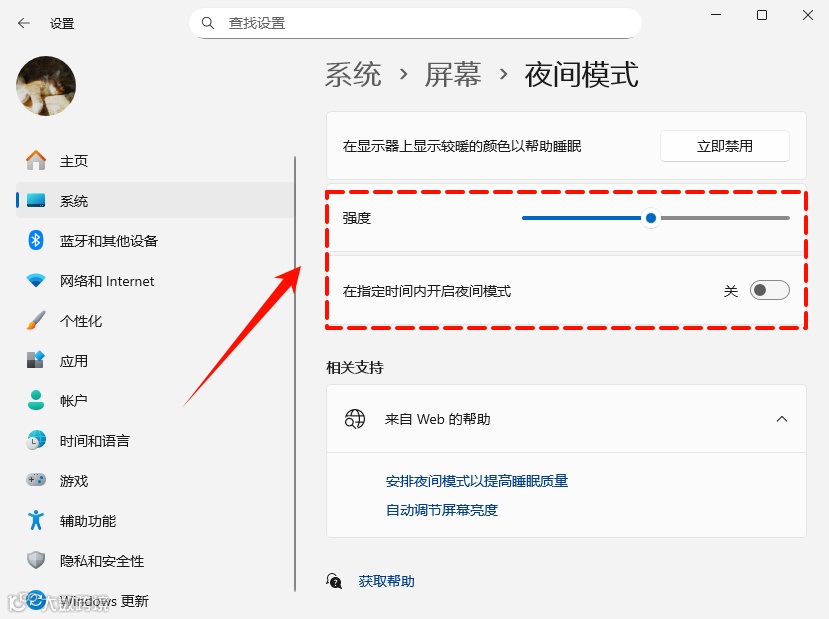The width and height of the screenshot is (829, 619).
Task: Click the Wi-Fi network icon
Action: pos(36,280)
